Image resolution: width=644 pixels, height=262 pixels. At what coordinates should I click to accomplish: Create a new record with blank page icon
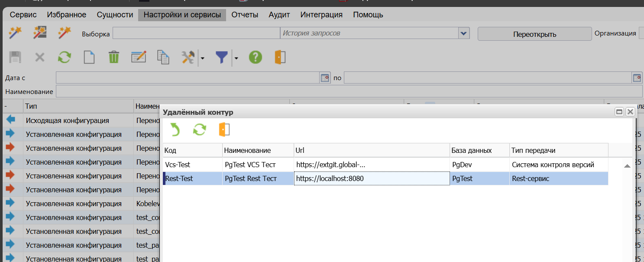click(89, 57)
